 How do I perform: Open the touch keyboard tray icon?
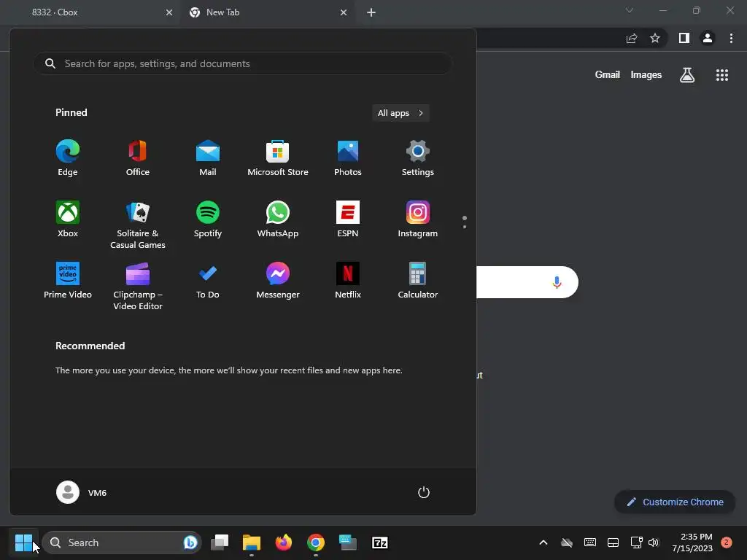[x=589, y=542]
